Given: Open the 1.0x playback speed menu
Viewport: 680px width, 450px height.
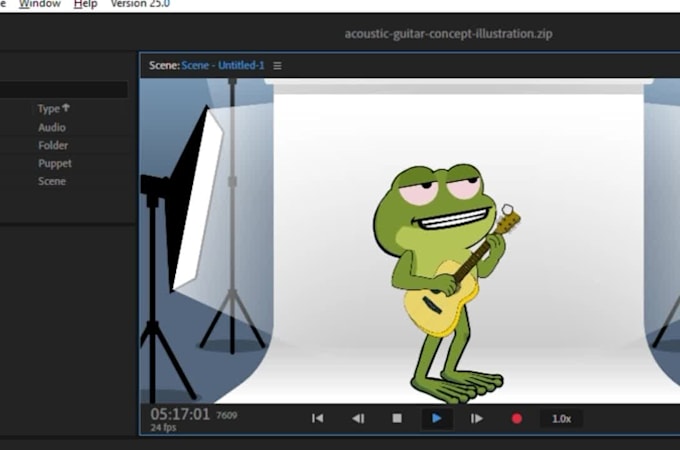Looking at the screenshot, I should tap(561, 419).
